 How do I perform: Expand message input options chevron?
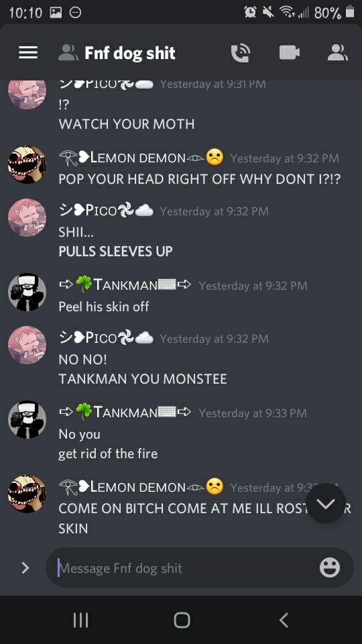point(25,568)
